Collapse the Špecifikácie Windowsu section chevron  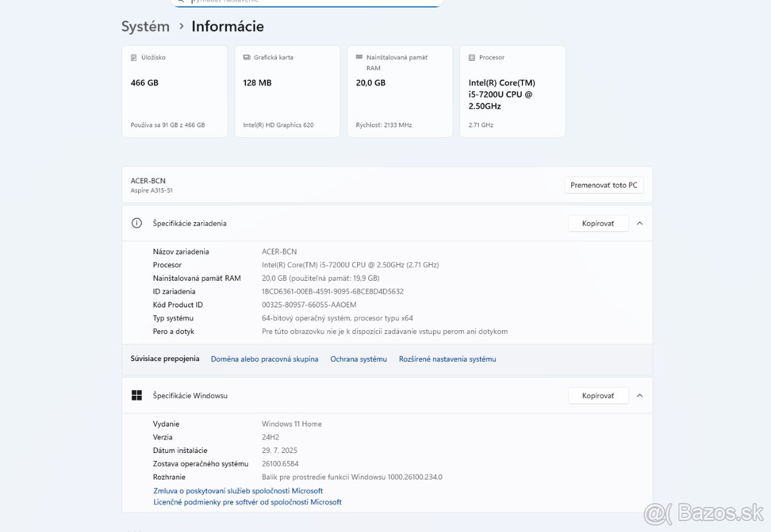[x=639, y=396]
